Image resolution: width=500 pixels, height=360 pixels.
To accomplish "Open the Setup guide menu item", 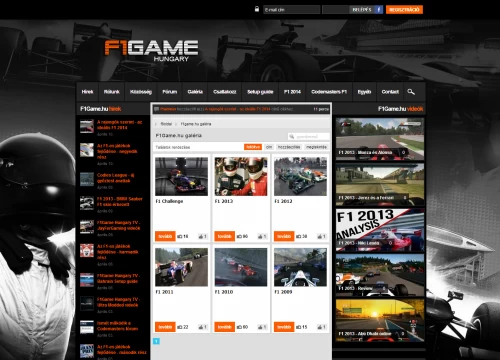I will click(260, 92).
